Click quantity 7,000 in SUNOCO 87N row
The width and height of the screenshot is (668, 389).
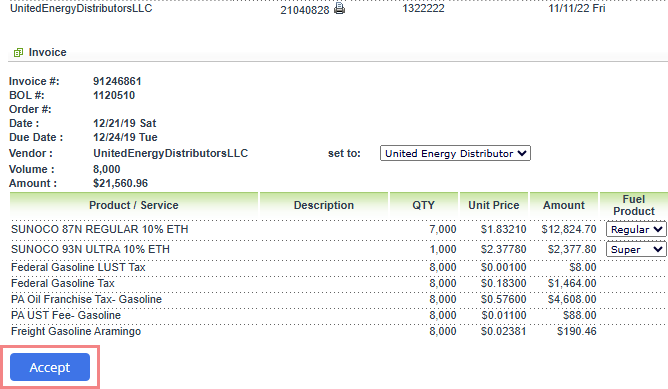click(x=443, y=229)
